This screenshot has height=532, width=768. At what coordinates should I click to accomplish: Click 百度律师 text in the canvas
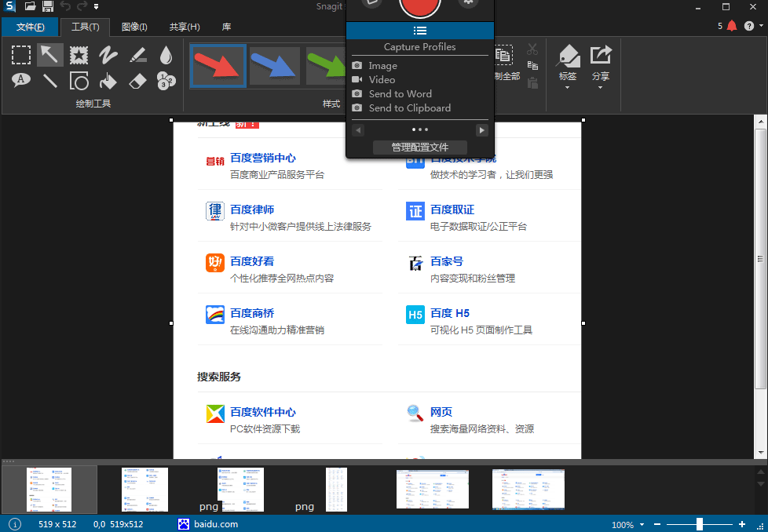click(252, 210)
